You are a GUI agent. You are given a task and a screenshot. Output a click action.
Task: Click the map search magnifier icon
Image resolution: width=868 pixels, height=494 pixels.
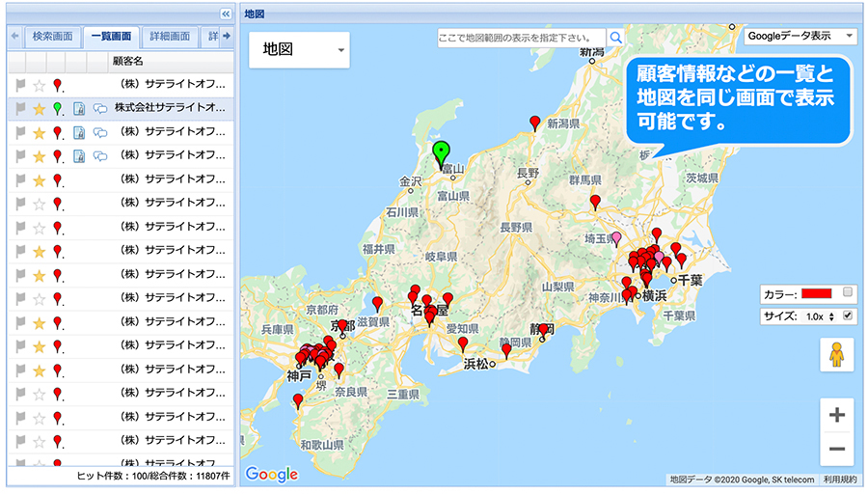point(615,38)
